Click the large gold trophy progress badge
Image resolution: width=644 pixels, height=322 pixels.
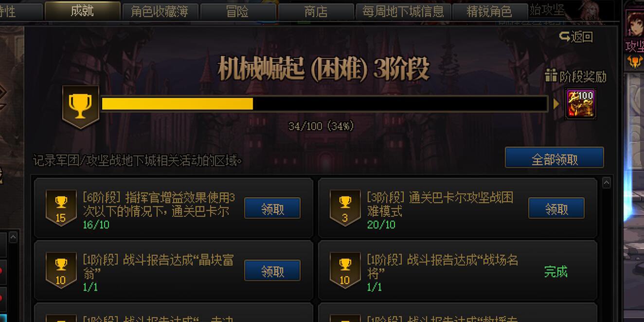(x=81, y=107)
